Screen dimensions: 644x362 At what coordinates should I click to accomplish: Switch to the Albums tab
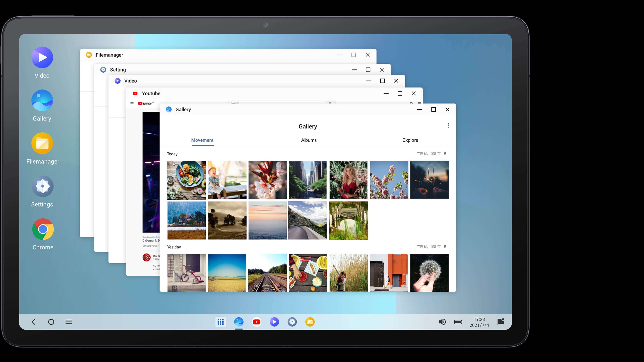point(309,140)
